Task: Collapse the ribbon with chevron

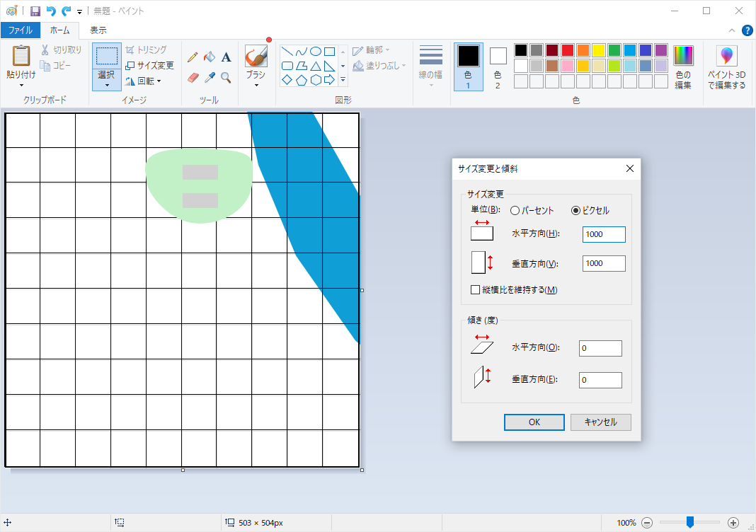Action: [731, 30]
